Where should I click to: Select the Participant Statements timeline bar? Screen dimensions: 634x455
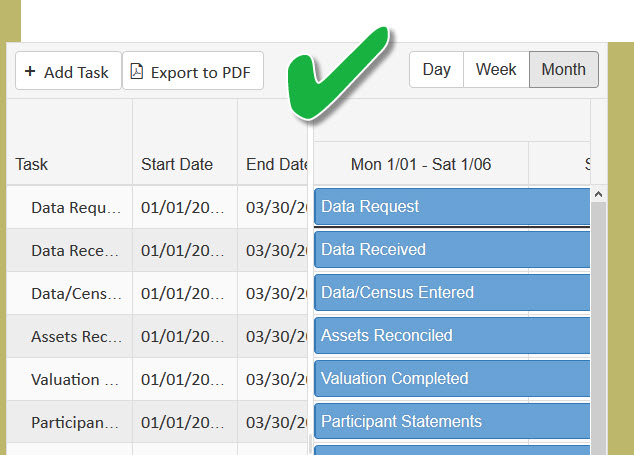tap(452, 422)
